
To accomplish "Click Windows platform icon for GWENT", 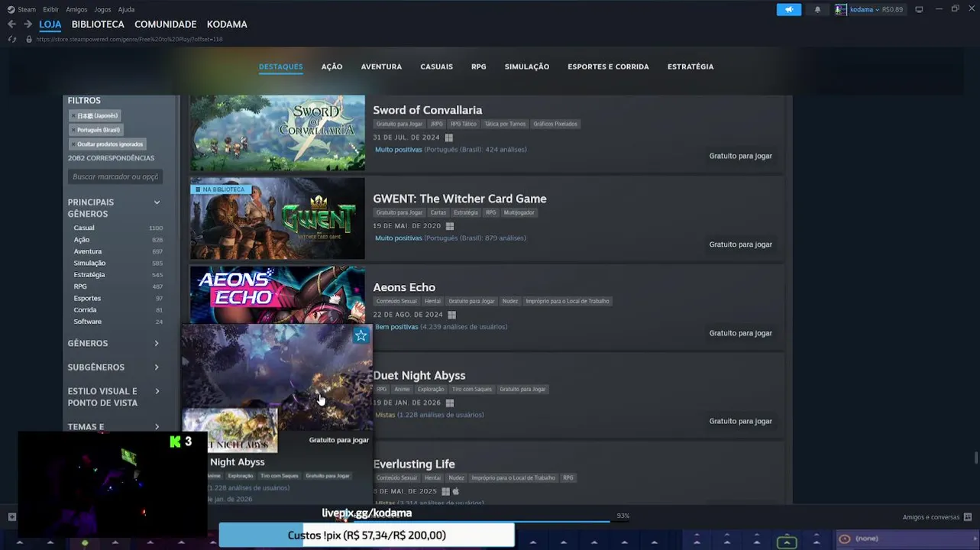I will [450, 226].
